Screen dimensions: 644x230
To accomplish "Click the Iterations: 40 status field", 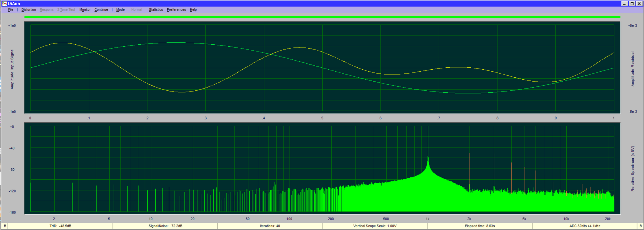I will pos(270,226).
